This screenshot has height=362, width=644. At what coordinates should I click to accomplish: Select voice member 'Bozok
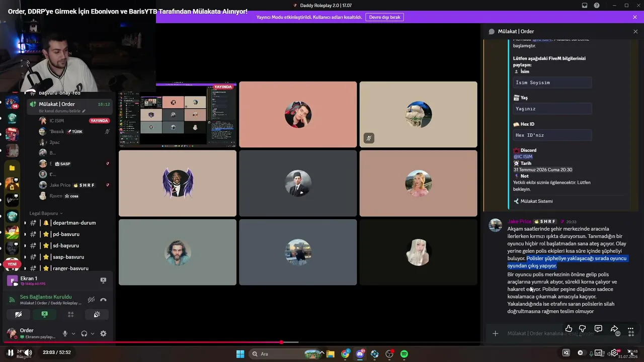74,132
